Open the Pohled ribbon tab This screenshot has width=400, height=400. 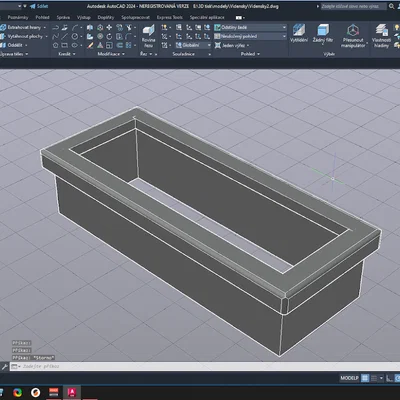42,17
